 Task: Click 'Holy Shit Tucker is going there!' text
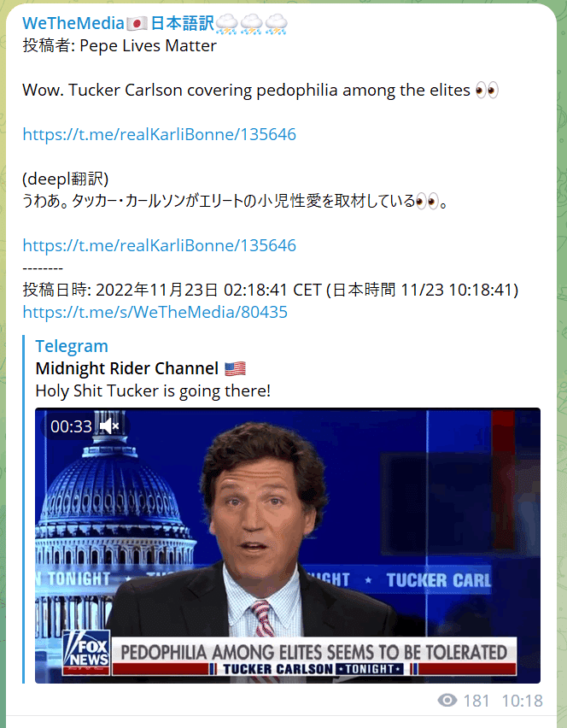[x=153, y=391]
